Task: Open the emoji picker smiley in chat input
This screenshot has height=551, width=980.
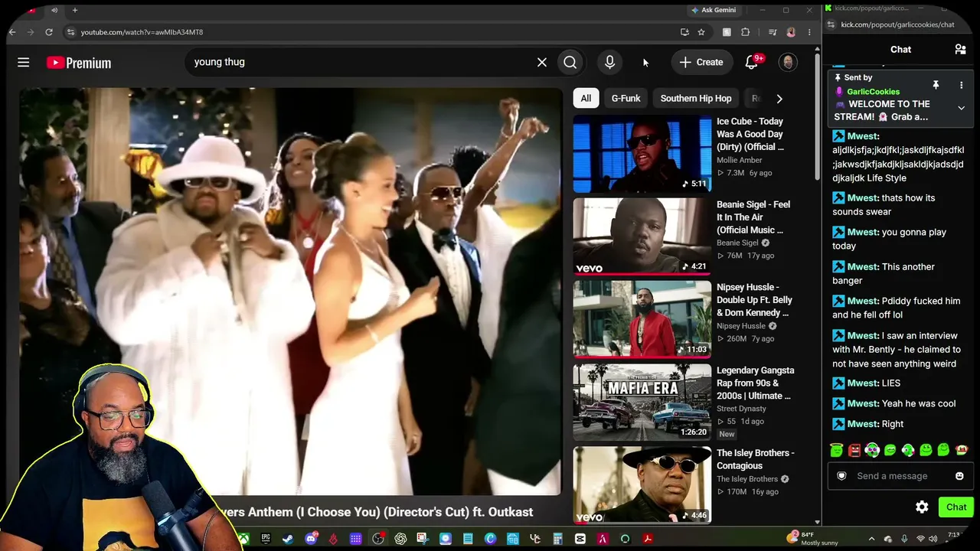Action: pos(959,476)
